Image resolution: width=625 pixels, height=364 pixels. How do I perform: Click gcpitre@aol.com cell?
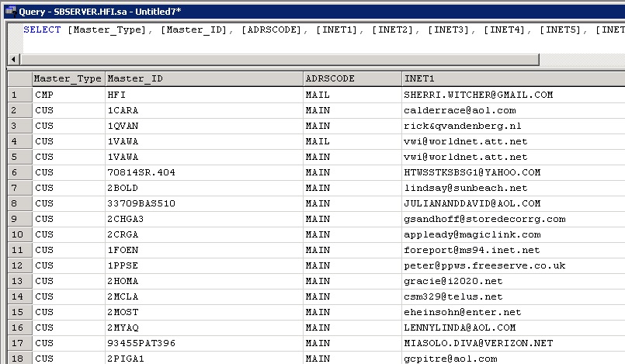coord(513,358)
